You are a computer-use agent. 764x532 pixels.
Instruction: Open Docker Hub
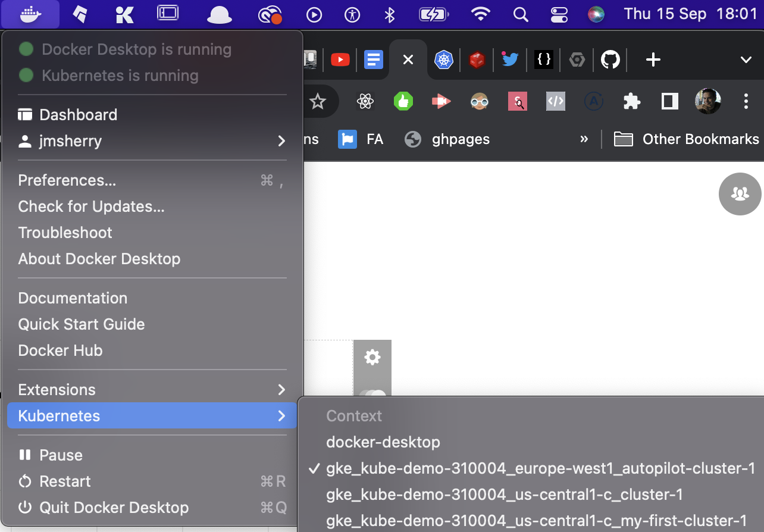coord(152,351)
